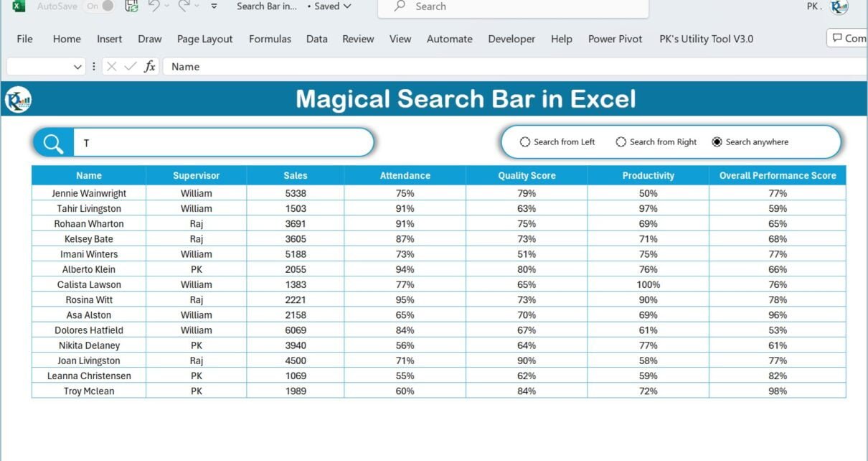Click the magnifying glass on the blue search bar
Viewport: 868px width, 461px height.
pos(53,143)
